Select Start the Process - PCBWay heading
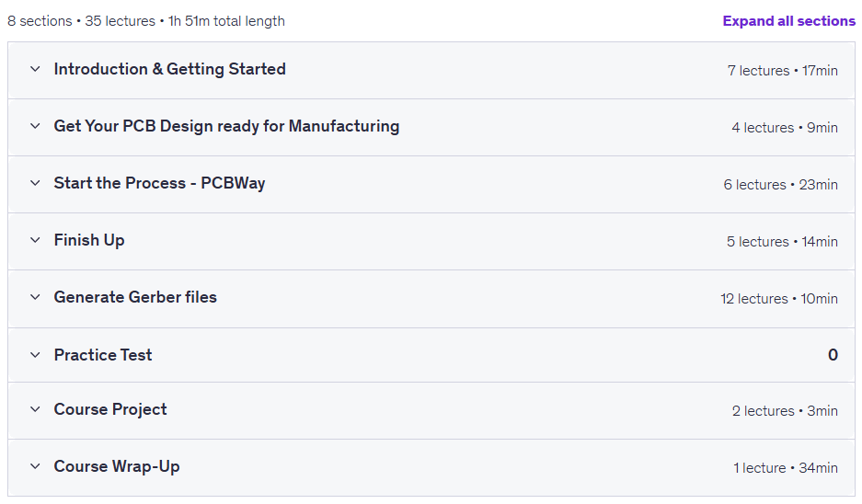This screenshot has height=504, width=862. click(x=159, y=183)
